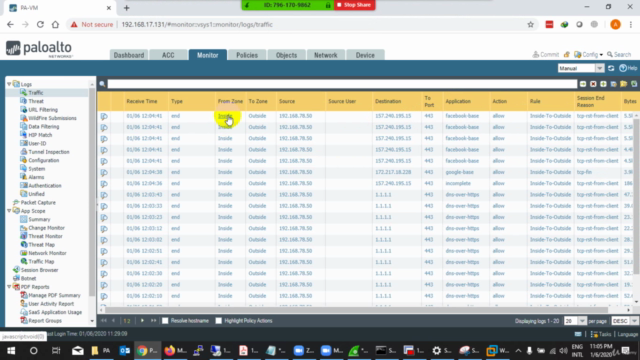Click the save filter icon

613,84
